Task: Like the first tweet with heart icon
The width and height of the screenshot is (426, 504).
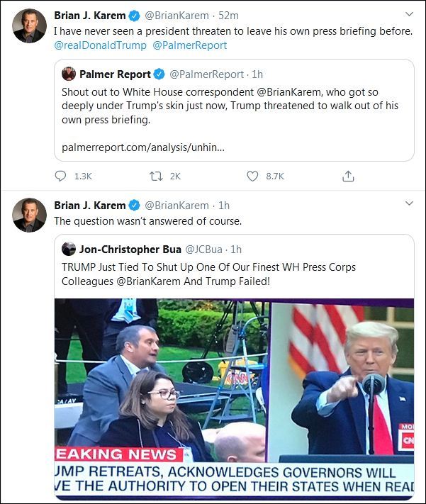Action: (252, 176)
